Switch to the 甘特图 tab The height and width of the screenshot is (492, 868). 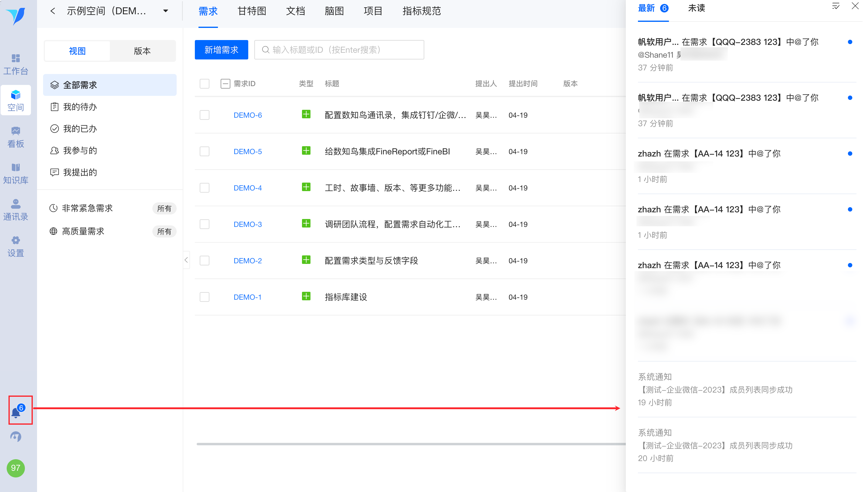pyautogui.click(x=252, y=11)
